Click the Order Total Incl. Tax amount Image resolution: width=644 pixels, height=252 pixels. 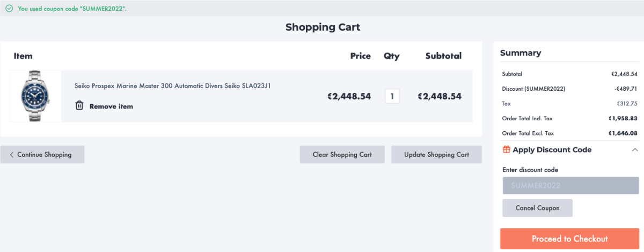pos(623,118)
